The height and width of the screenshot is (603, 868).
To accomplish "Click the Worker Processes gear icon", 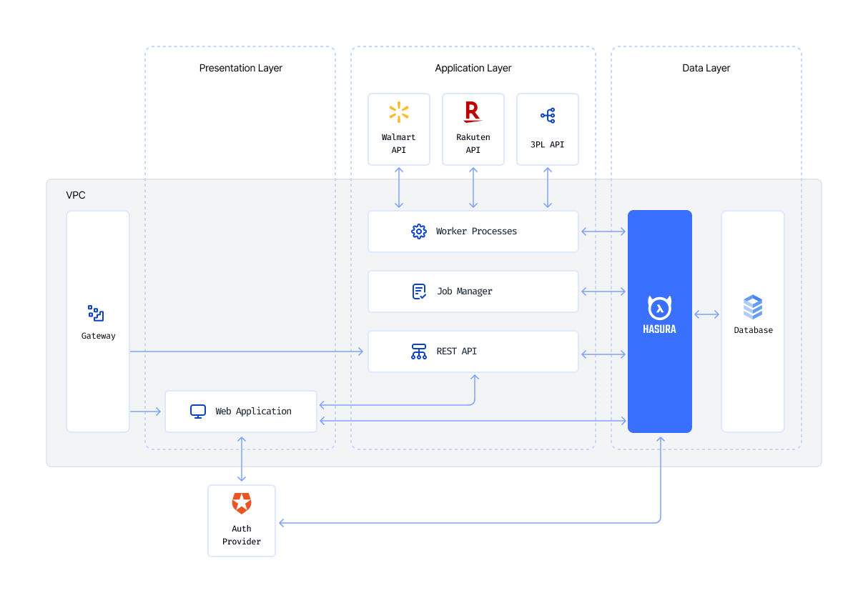I will click(419, 231).
